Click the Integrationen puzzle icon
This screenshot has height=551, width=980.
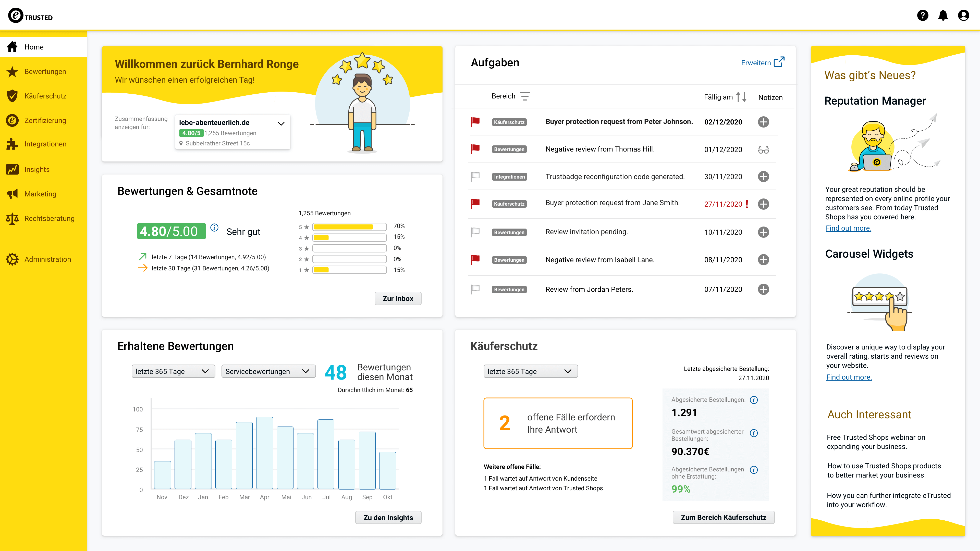[x=12, y=143]
